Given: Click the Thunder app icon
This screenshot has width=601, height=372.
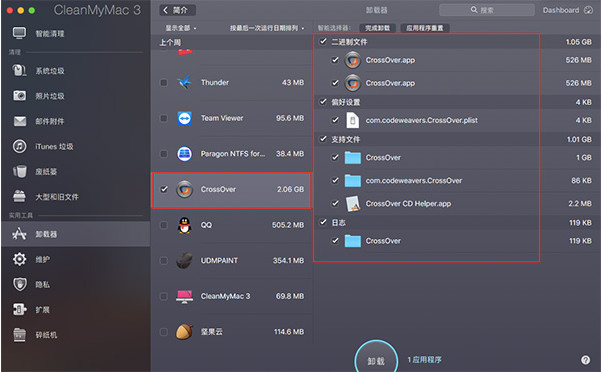Looking at the screenshot, I should (x=185, y=82).
